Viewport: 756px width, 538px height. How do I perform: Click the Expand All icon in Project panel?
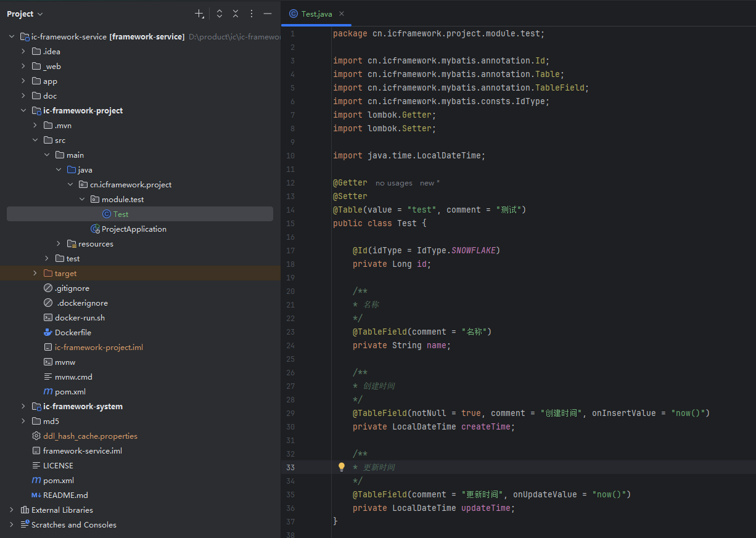click(219, 14)
